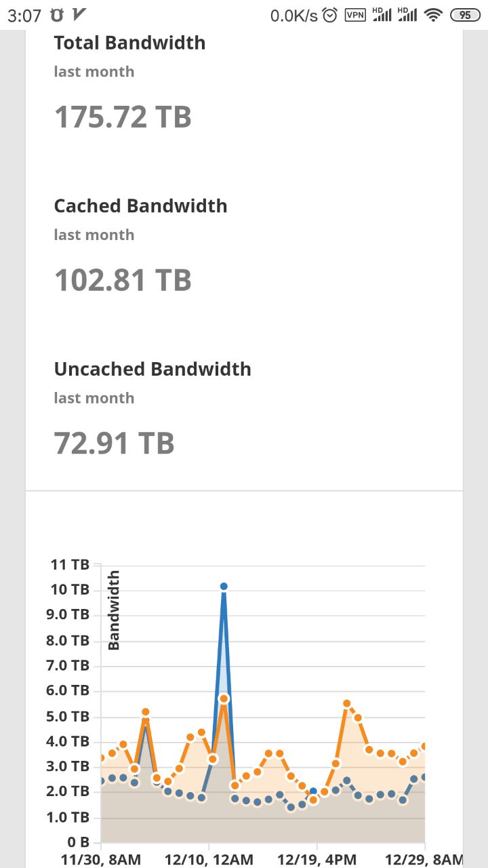The width and height of the screenshot is (488, 868).
Task: Tap the 0.0K/s network speed indicator
Action: 293,16
